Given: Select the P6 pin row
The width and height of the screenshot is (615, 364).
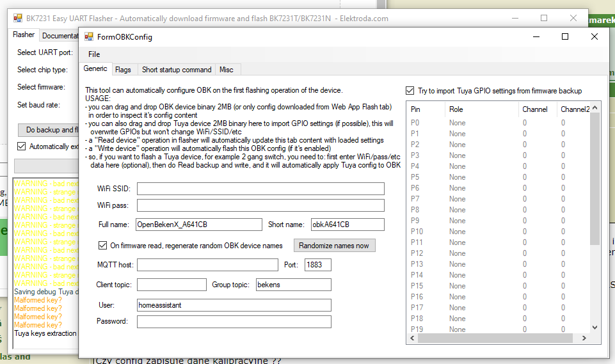Looking at the screenshot, I should coord(498,188).
